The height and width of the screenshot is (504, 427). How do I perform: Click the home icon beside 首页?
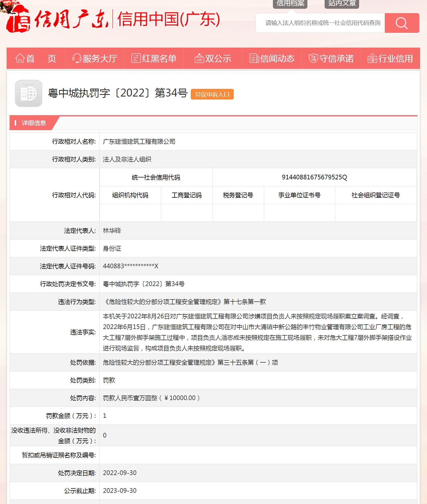[20, 58]
